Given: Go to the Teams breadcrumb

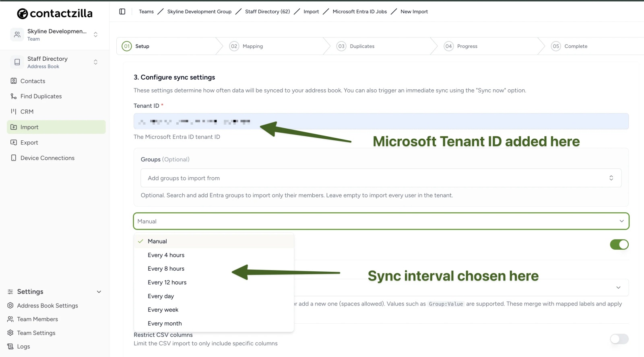Looking at the screenshot, I should 146,12.
